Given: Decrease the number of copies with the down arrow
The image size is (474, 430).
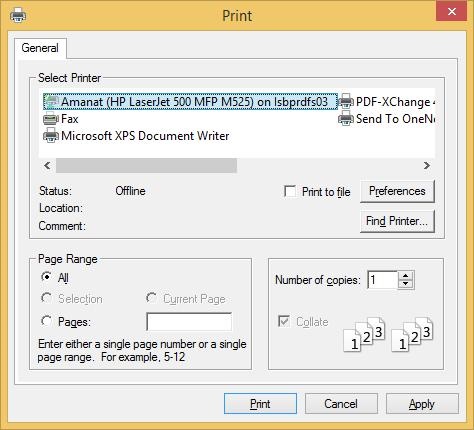Looking at the screenshot, I should (x=406, y=284).
